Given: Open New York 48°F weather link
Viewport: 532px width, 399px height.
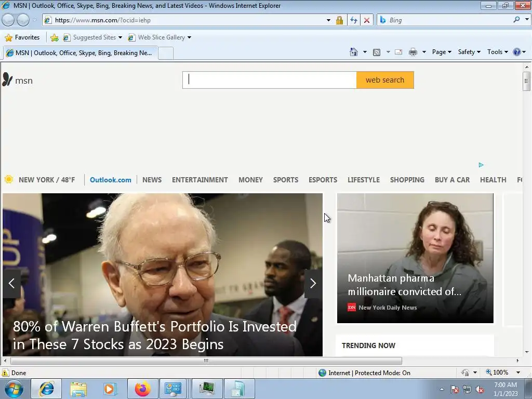Looking at the screenshot, I should (47, 180).
